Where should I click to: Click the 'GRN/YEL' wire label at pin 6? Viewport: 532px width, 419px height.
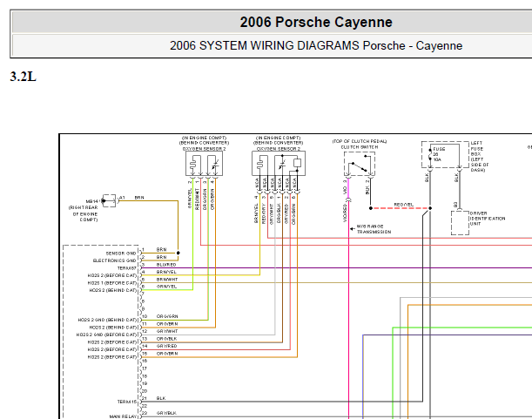(x=166, y=287)
